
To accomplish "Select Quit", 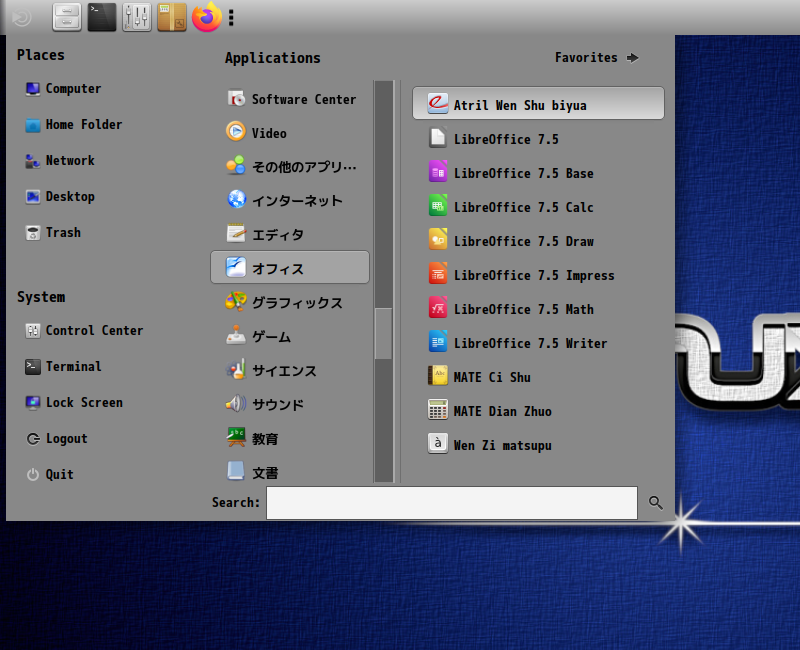I will coord(49,474).
